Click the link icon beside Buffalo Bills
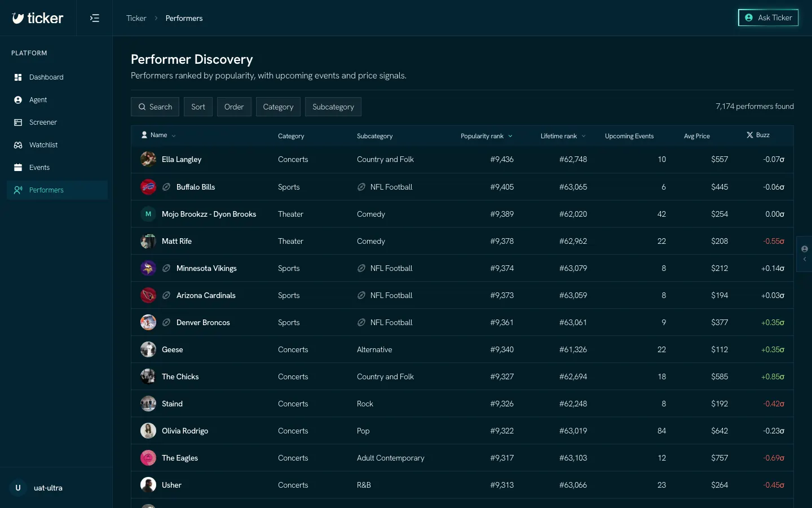The width and height of the screenshot is (812, 508). [166, 187]
